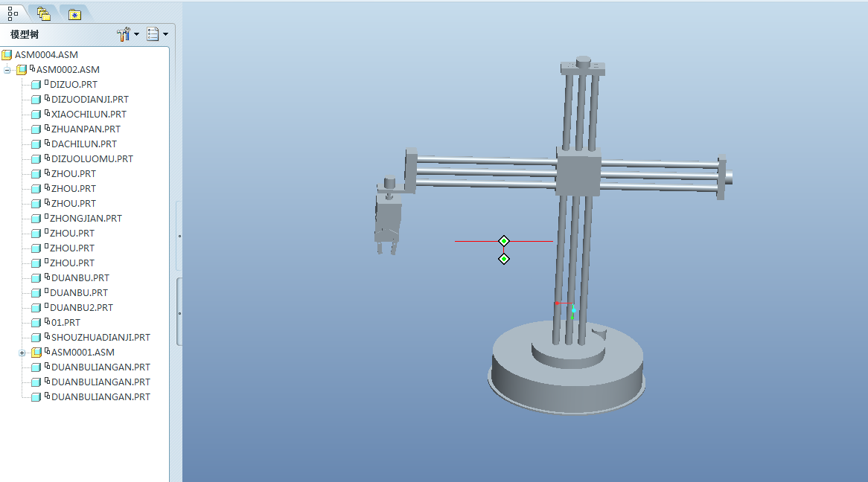This screenshot has height=482, width=868.
Task: Expand the ASM0001.ASM subassembly node
Action: click(22, 353)
